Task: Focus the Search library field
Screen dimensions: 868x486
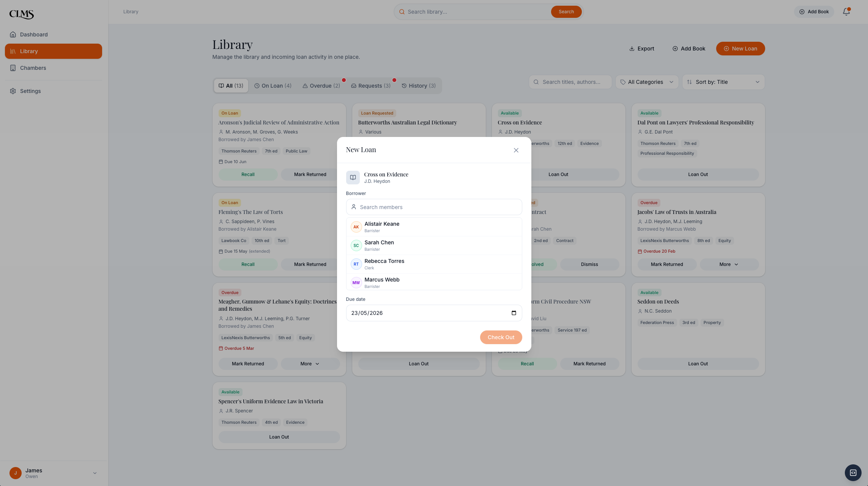Action: point(477,12)
